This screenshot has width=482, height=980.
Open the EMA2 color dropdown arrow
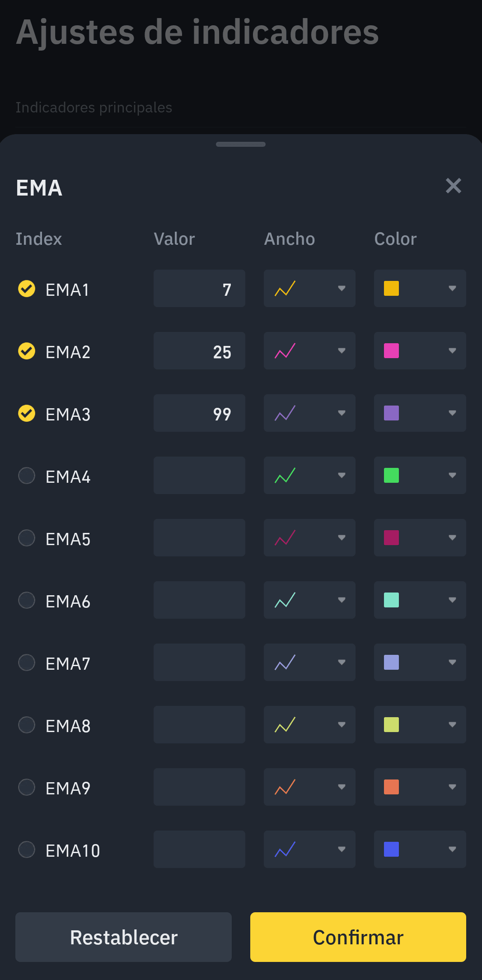click(452, 351)
